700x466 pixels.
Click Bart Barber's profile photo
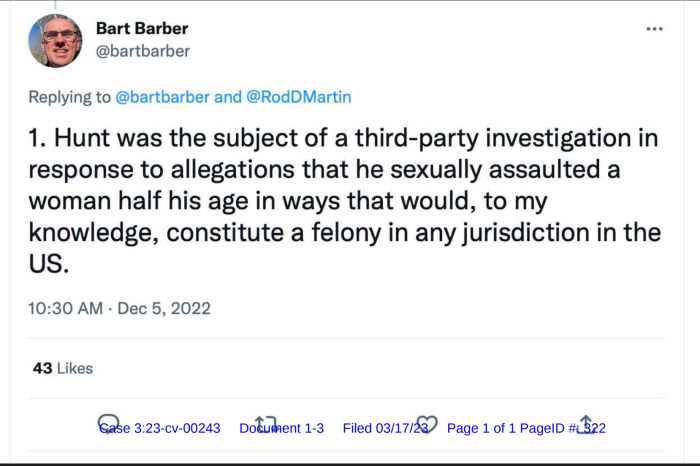click(56, 41)
